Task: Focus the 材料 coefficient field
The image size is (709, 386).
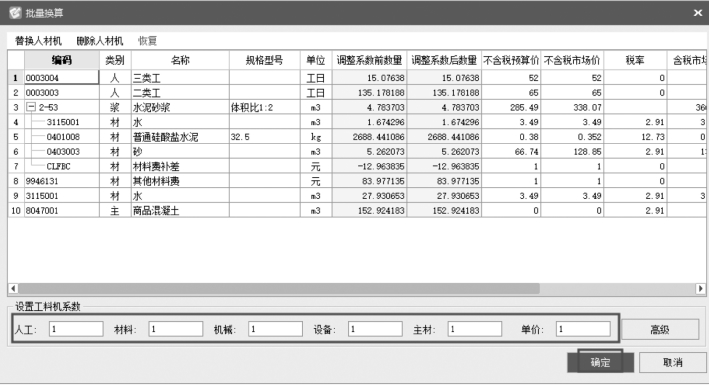Action: coord(175,329)
